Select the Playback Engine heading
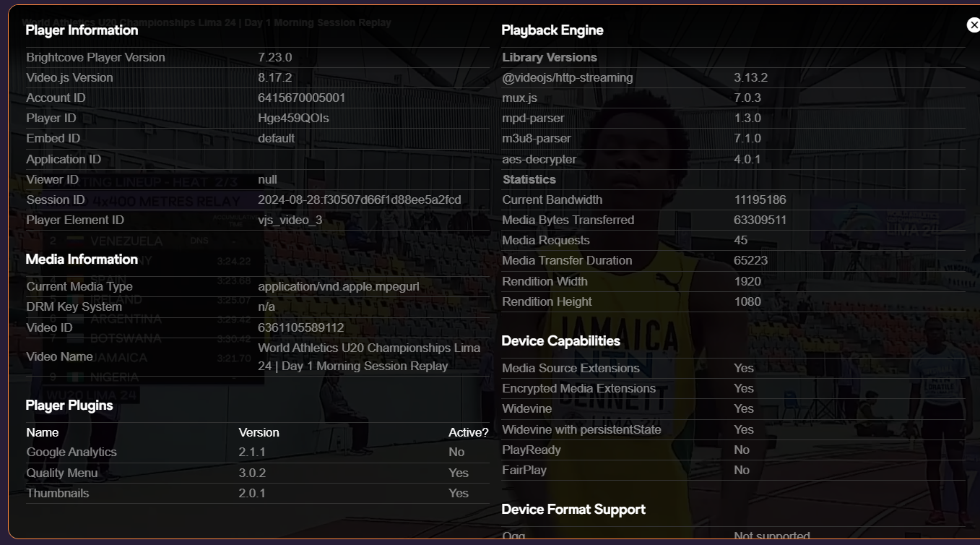The height and width of the screenshot is (545, 980). pos(552,30)
